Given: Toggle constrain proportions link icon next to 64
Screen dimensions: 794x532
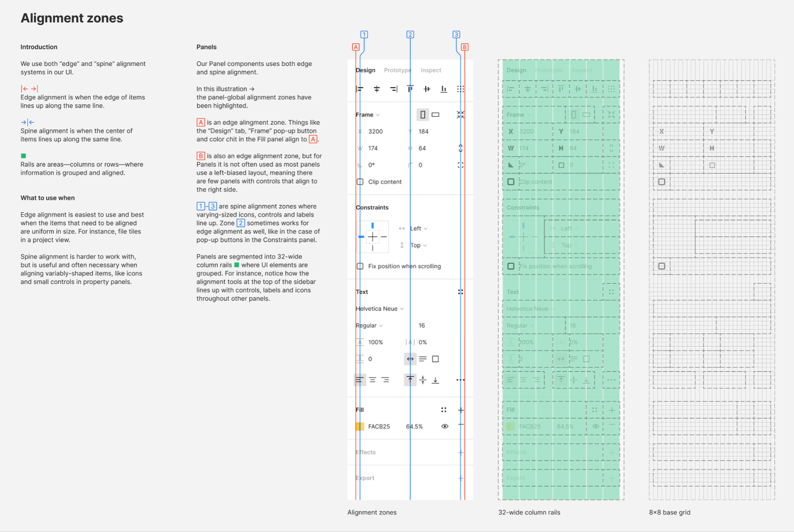Looking at the screenshot, I should point(460,148).
